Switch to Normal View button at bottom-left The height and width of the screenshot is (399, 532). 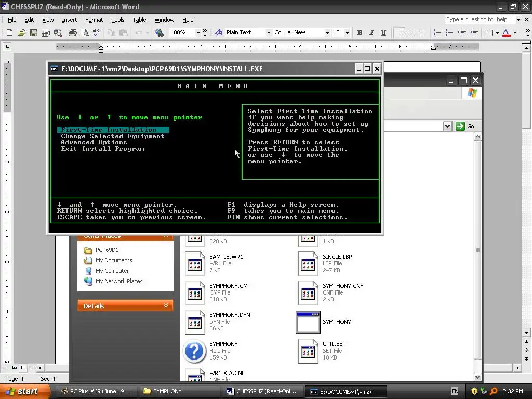coord(6,367)
